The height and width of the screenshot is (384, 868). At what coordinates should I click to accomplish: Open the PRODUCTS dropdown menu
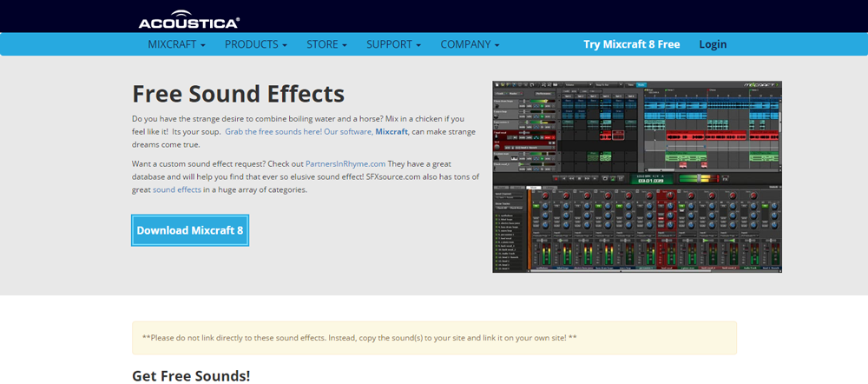(256, 44)
